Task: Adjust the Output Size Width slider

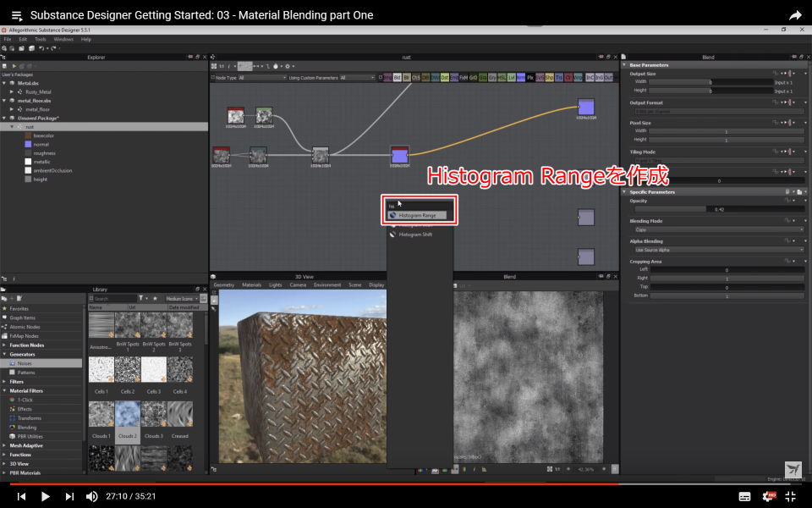Action: (710, 82)
